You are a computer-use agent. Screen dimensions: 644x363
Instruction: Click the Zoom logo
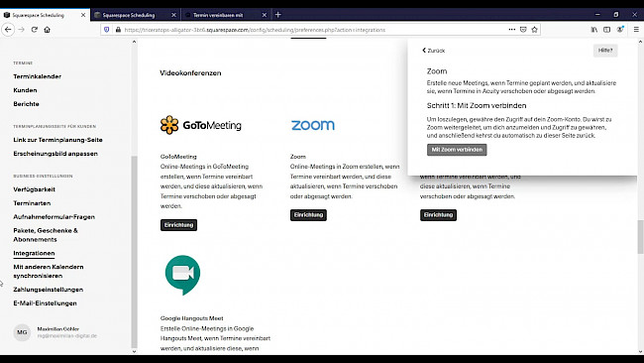pos(313,125)
